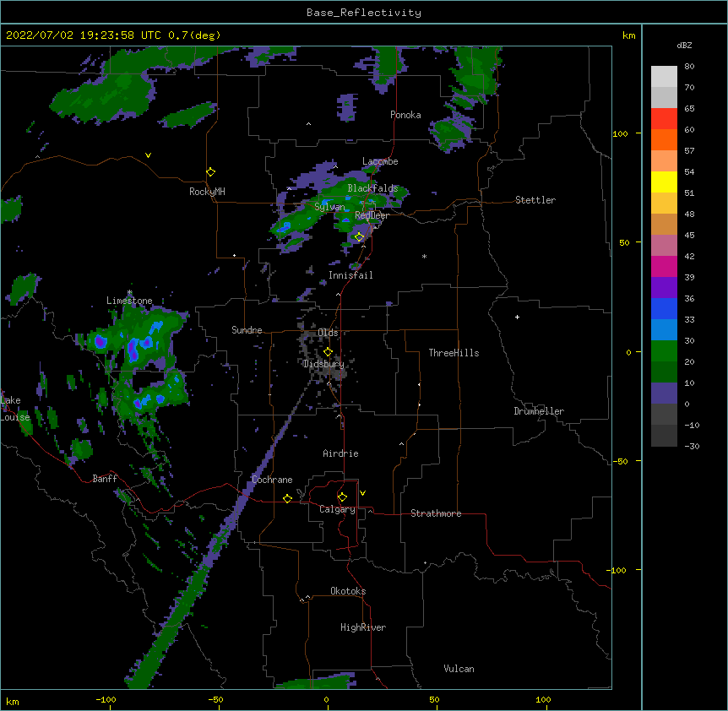Select the Stettler label
The image size is (728, 711).
(x=535, y=200)
